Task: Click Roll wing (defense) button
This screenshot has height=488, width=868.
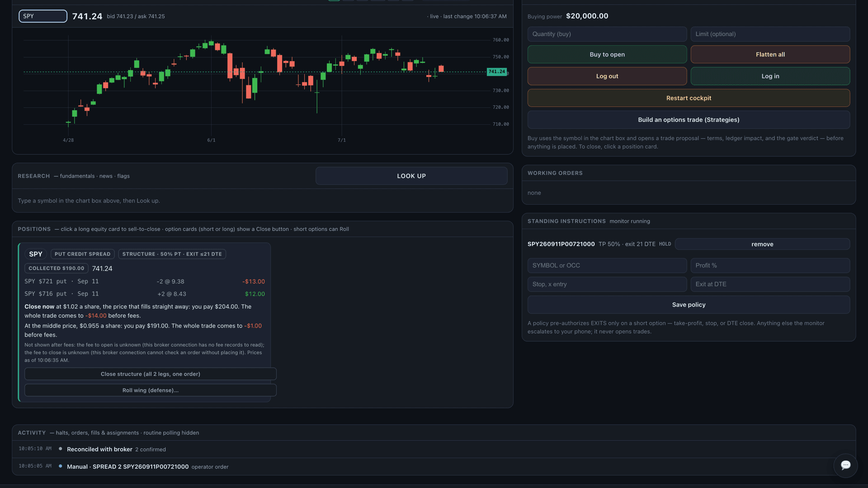Action: tap(151, 390)
